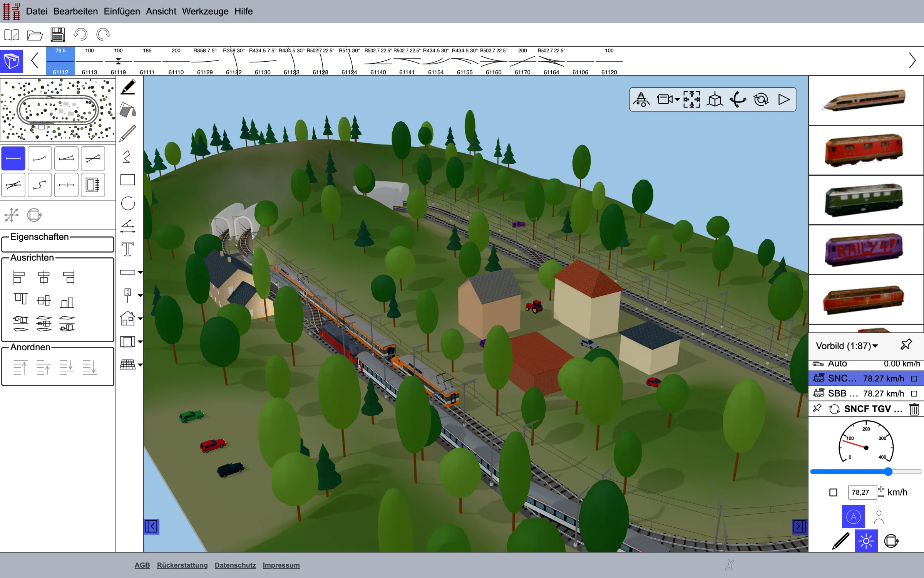Open the catalog book icon
The image size is (924, 578).
pos(12,35)
